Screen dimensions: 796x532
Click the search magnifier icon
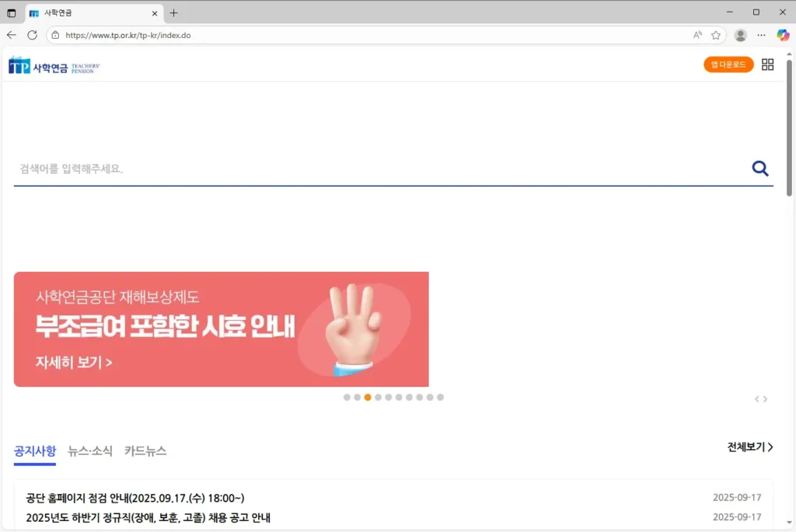click(759, 168)
